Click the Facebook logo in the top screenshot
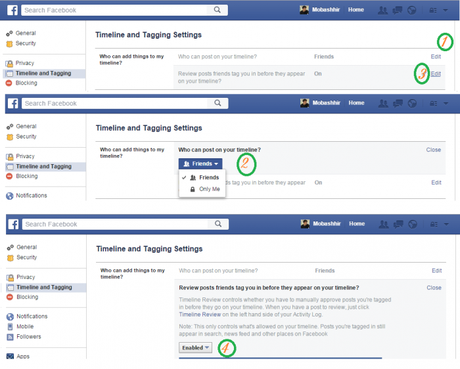Viewport: 460px width, 369px height. coord(13,10)
